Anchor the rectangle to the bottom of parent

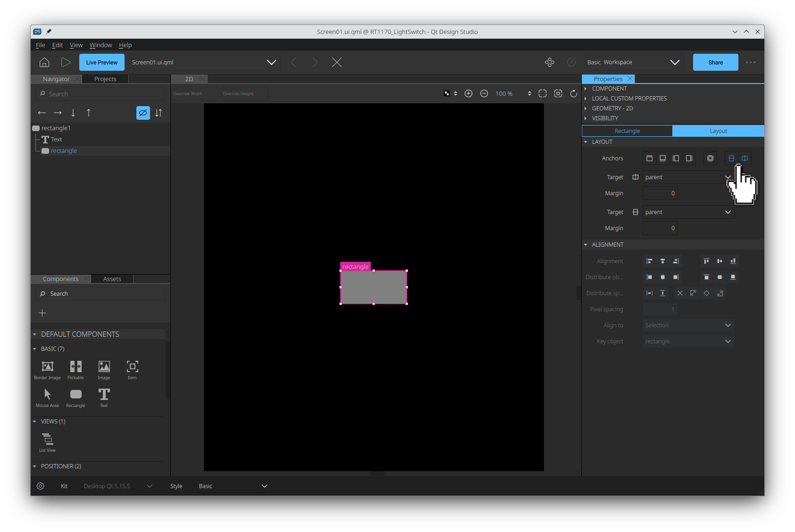coord(662,158)
